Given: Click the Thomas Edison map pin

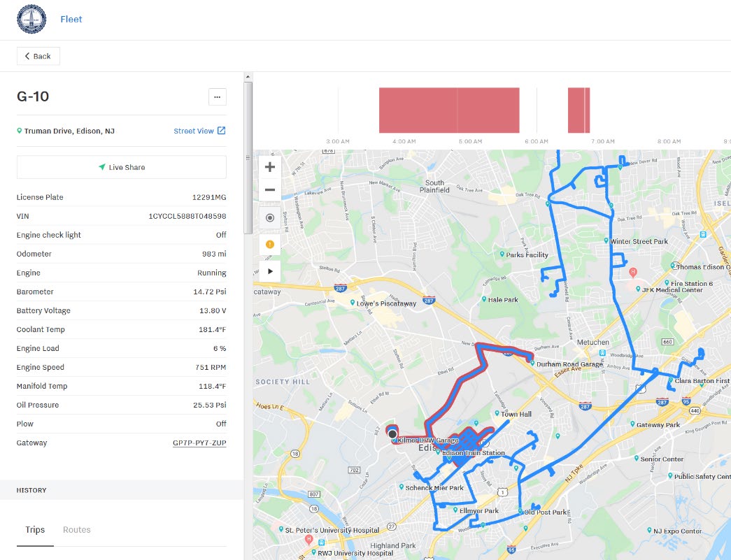Looking at the screenshot, I should coord(673,266).
